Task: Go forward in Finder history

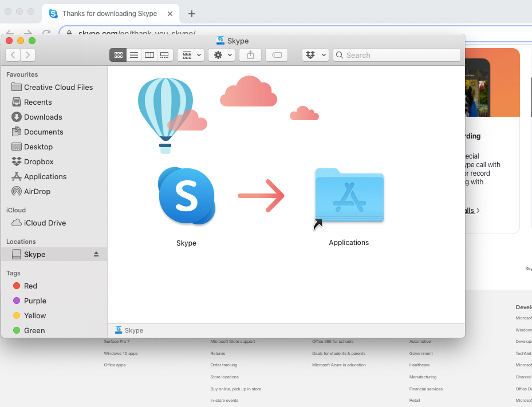Action: click(28, 55)
